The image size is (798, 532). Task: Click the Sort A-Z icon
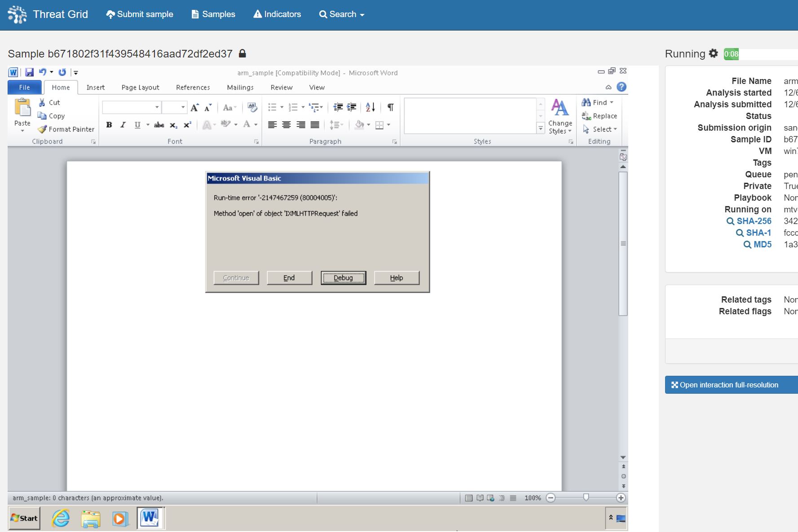click(370, 107)
